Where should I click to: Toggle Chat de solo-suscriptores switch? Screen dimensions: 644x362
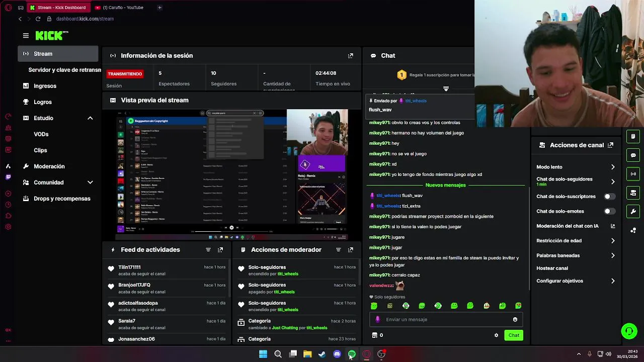[609, 197]
